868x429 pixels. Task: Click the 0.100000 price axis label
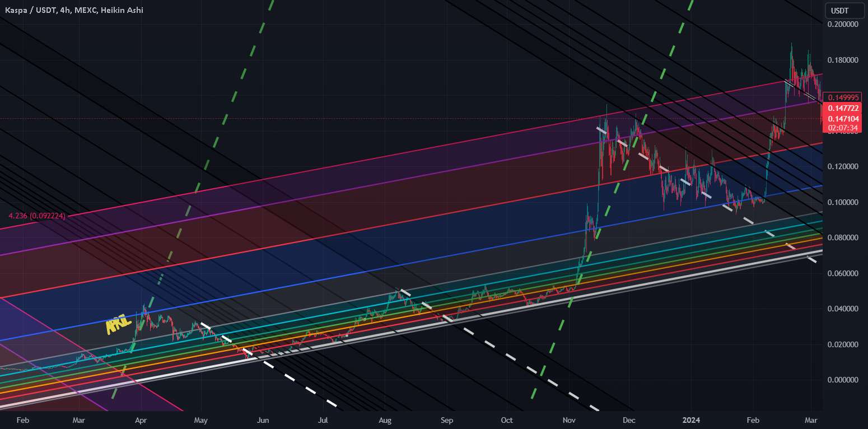[843, 202]
